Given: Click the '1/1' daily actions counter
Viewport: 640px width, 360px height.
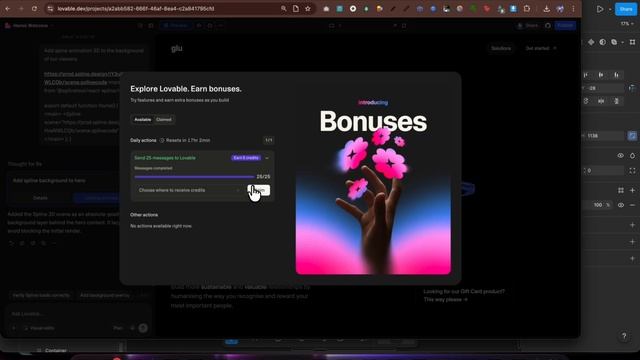Looking at the screenshot, I should [269, 140].
